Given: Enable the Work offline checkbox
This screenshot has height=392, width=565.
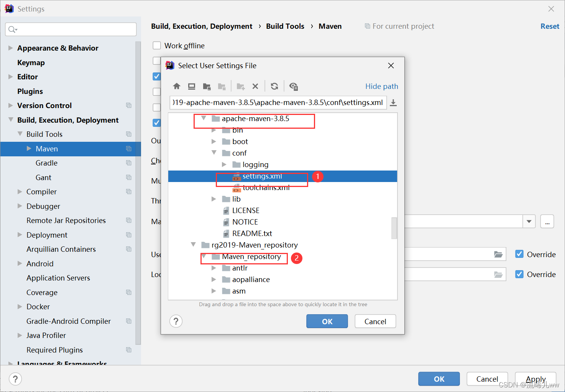Looking at the screenshot, I should pyautogui.click(x=157, y=46).
